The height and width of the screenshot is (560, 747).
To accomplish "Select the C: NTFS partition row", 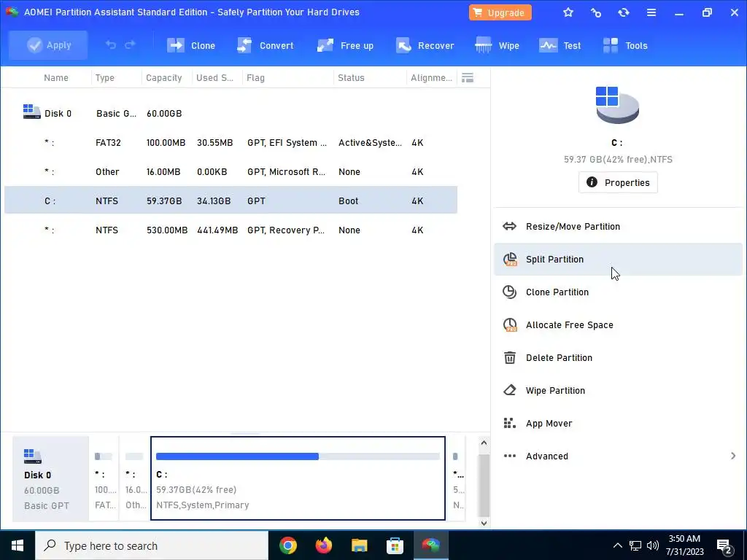I will pos(231,201).
